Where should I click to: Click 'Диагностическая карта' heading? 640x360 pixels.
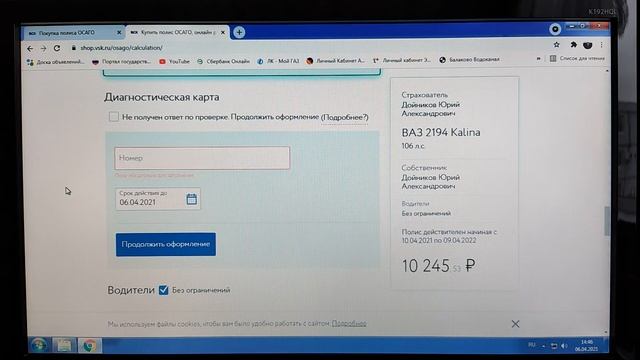click(x=162, y=97)
